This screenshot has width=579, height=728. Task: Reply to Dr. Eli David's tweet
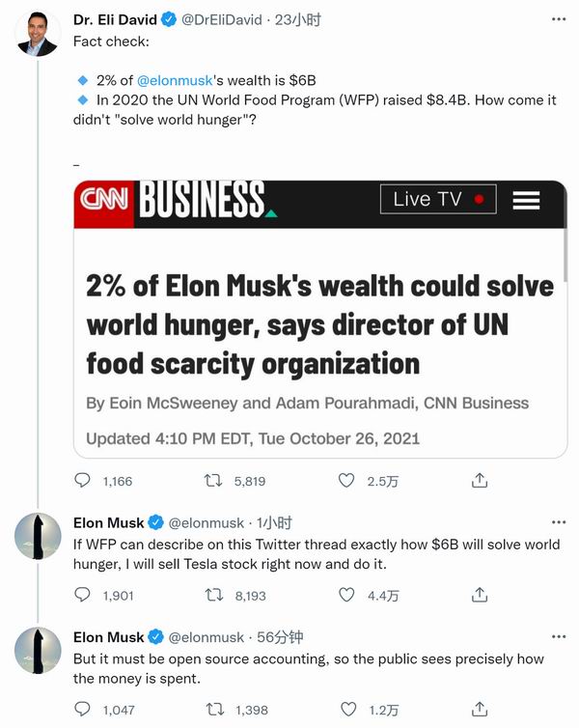coord(83,480)
